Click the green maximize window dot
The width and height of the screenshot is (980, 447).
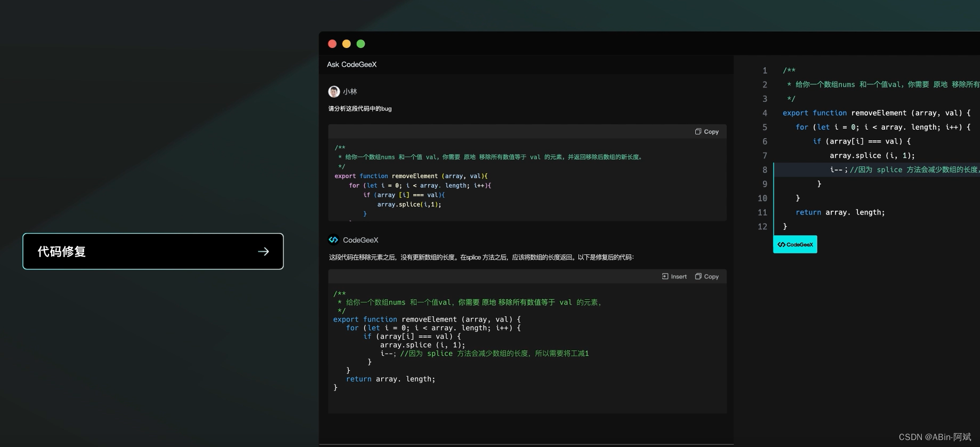361,44
